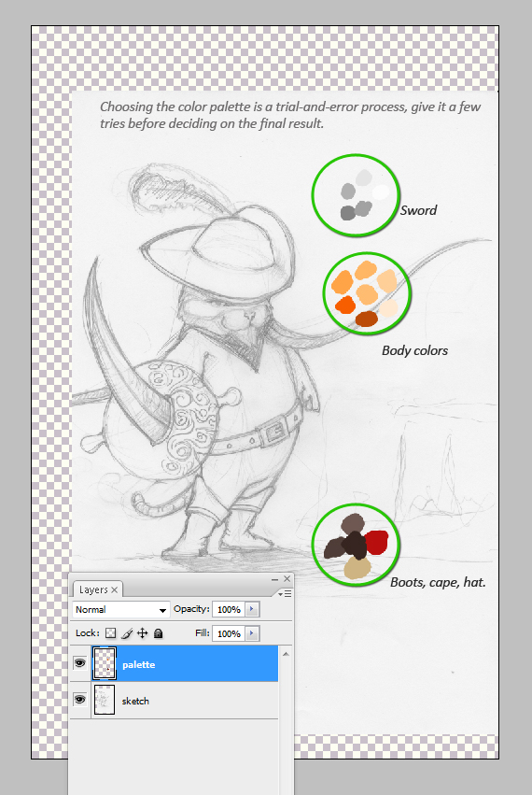Toggle lock image pixels brush icon
The height and width of the screenshot is (795, 532).
coord(127,632)
